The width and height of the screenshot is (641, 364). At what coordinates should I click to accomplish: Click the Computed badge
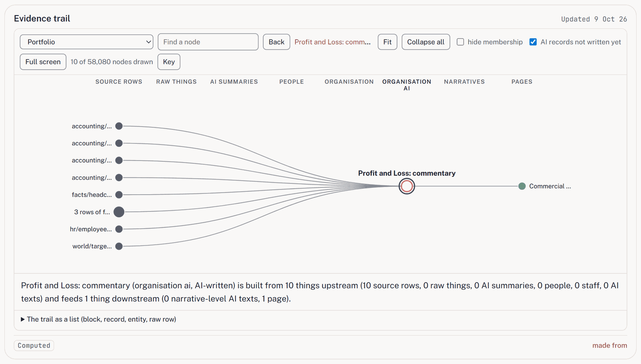point(34,346)
